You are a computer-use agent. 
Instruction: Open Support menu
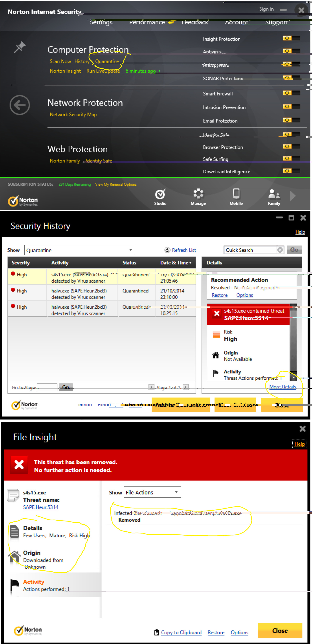coord(277,22)
